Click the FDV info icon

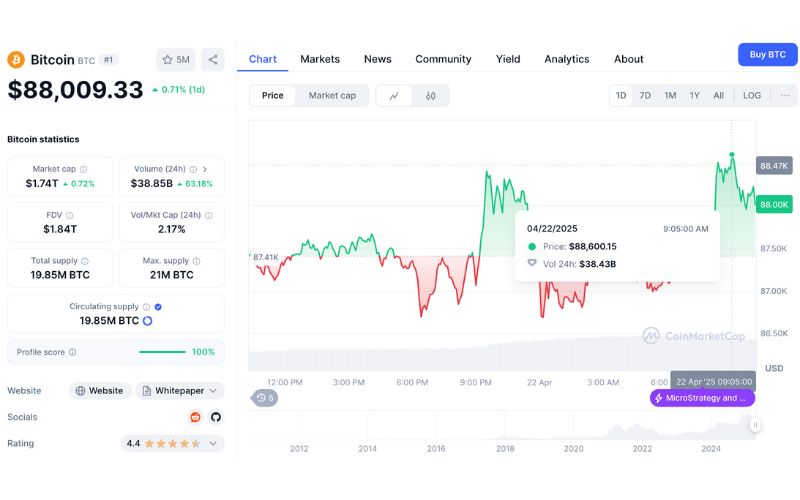[x=69, y=215]
